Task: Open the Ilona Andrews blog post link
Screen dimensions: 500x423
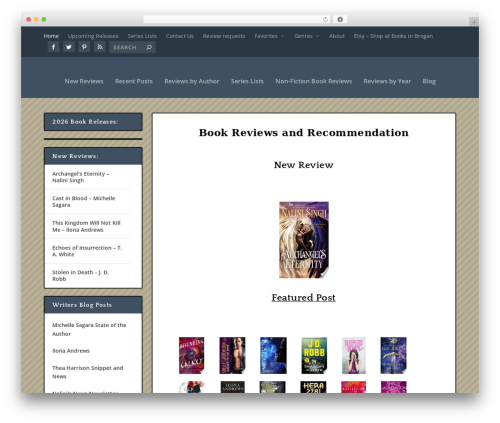Action: [x=71, y=351]
